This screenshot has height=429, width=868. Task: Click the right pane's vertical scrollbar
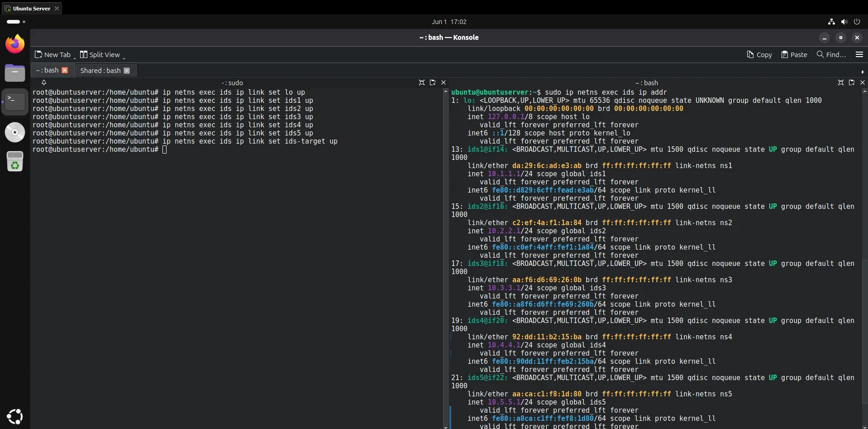pyautogui.click(x=865, y=331)
